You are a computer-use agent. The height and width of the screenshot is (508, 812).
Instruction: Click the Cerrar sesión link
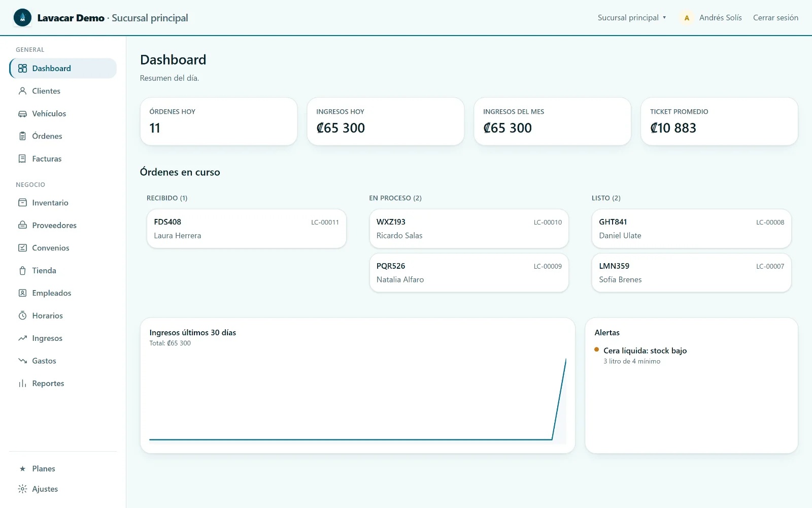[775, 18]
